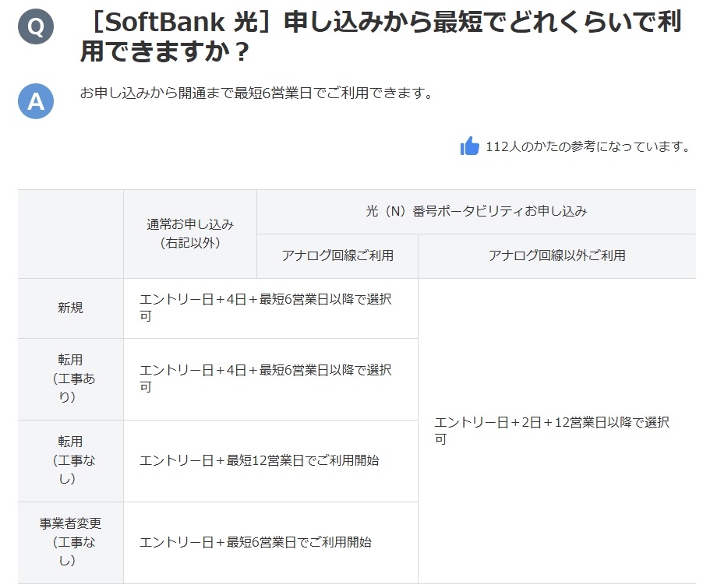
Task: Select the 通常お申し込み column header
Action: (x=189, y=234)
